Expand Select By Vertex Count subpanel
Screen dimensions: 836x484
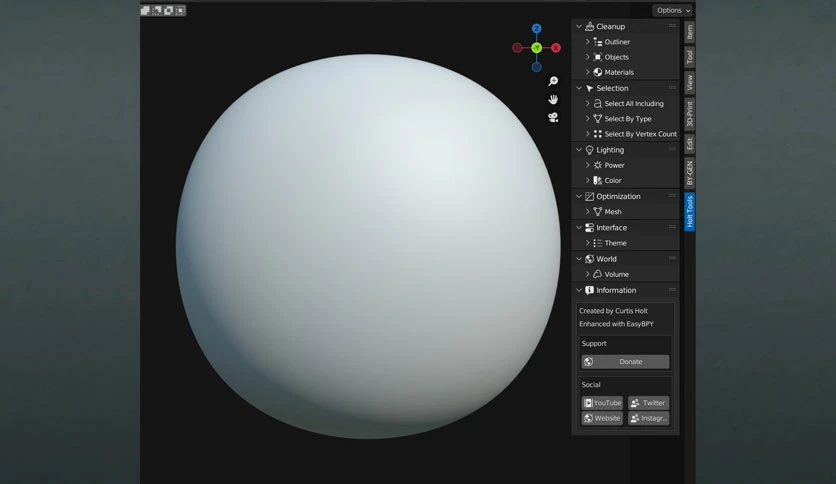588,134
